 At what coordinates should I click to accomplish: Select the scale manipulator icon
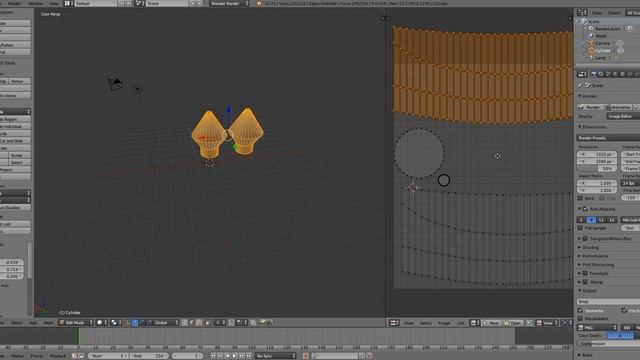[149, 322]
